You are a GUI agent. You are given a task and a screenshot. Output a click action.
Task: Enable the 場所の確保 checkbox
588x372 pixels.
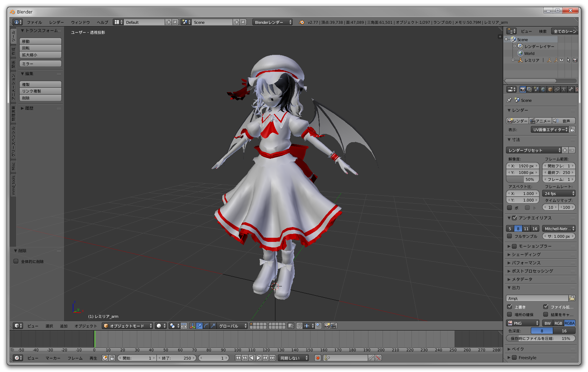(509, 314)
